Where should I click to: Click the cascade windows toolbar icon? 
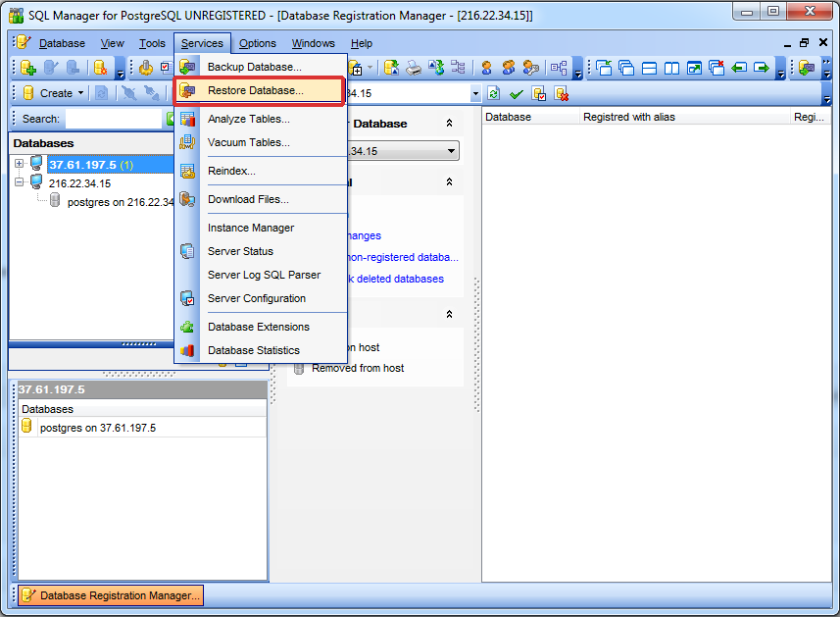click(626, 68)
